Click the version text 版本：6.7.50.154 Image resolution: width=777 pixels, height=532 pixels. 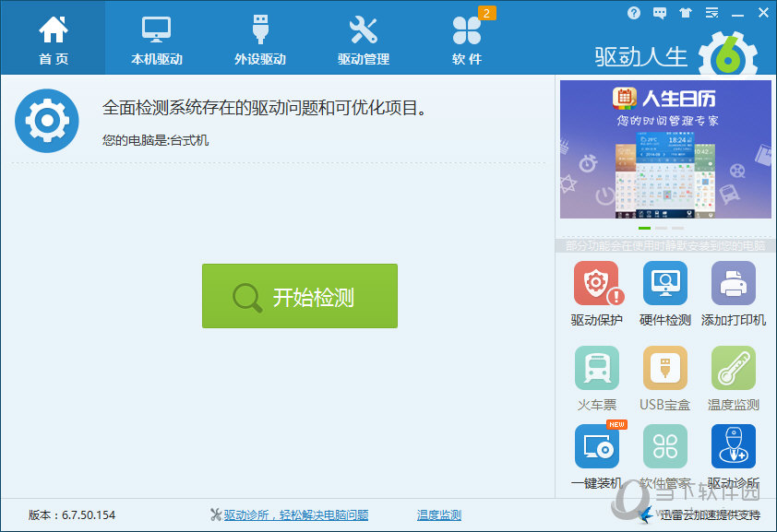tap(72, 515)
